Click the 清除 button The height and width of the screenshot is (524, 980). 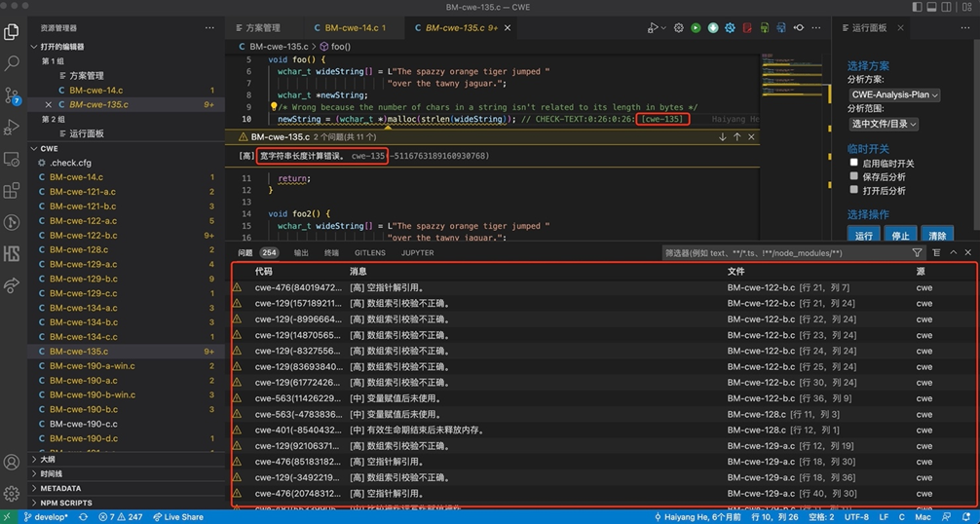937,234
